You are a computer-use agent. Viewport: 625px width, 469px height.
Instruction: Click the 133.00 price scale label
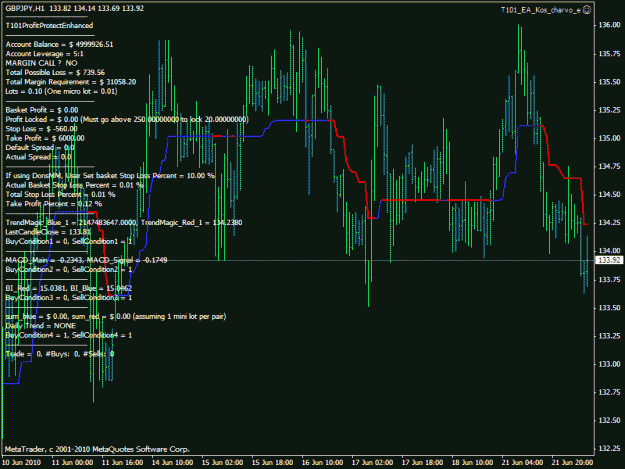pos(609,364)
